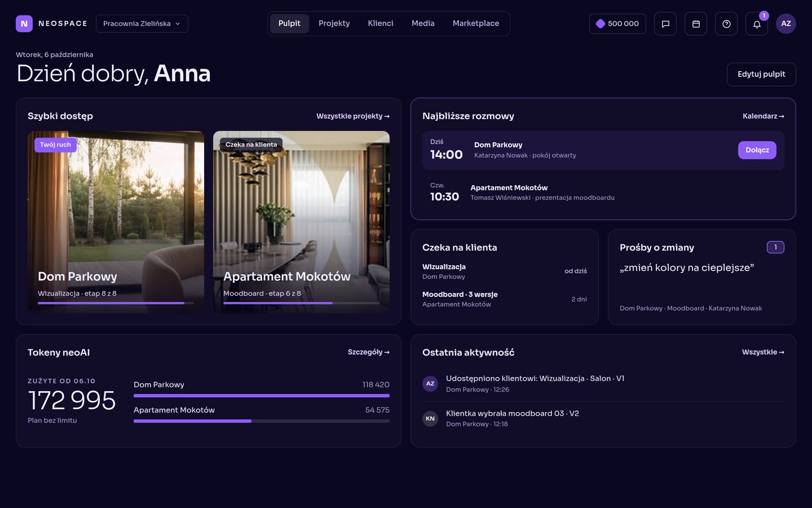This screenshot has width=812, height=508.
Task: Click the KN avatar in activity list
Action: 430,419
